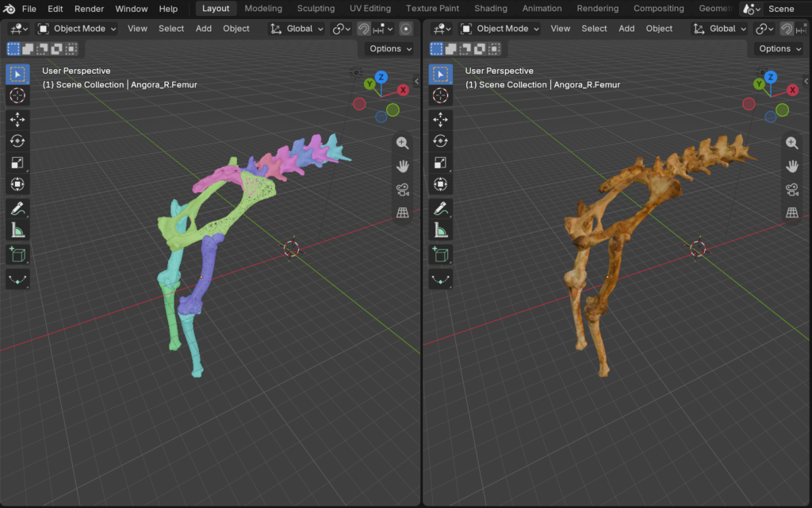Open Object Mode dropdown in right viewport
Image resolution: width=812 pixels, height=508 pixels.
pos(500,29)
